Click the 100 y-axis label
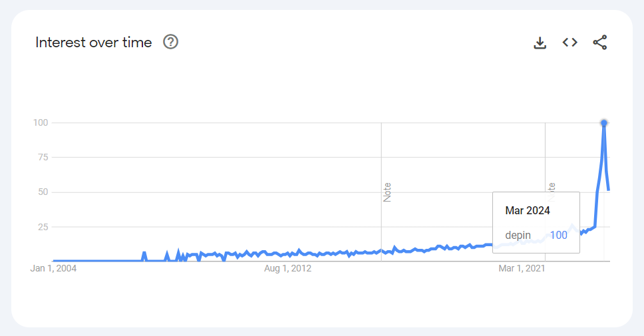 point(41,122)
